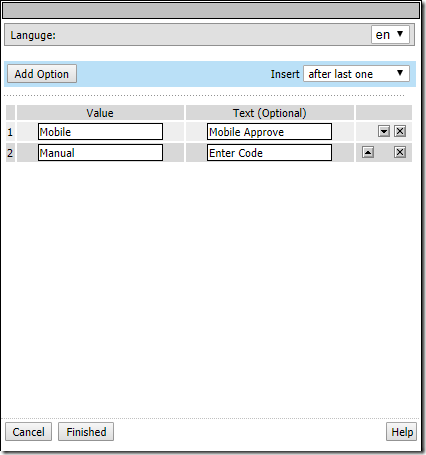Select the Text (Optional) column header
Image resolution: width=426 pixels, height=455 pixels.
pyautogui.click(x=270, y=113)
